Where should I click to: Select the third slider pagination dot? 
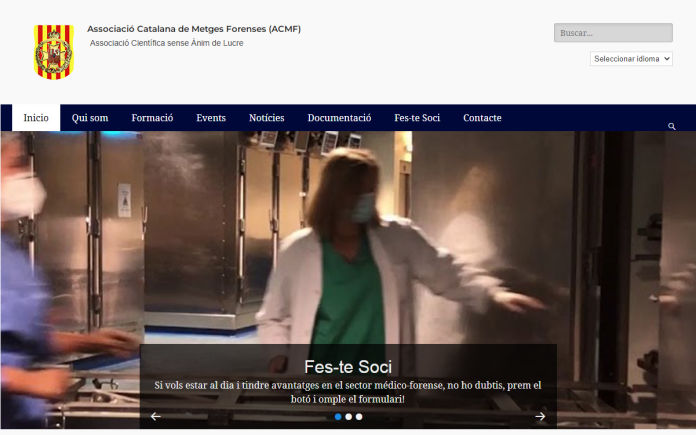point(359,416)
